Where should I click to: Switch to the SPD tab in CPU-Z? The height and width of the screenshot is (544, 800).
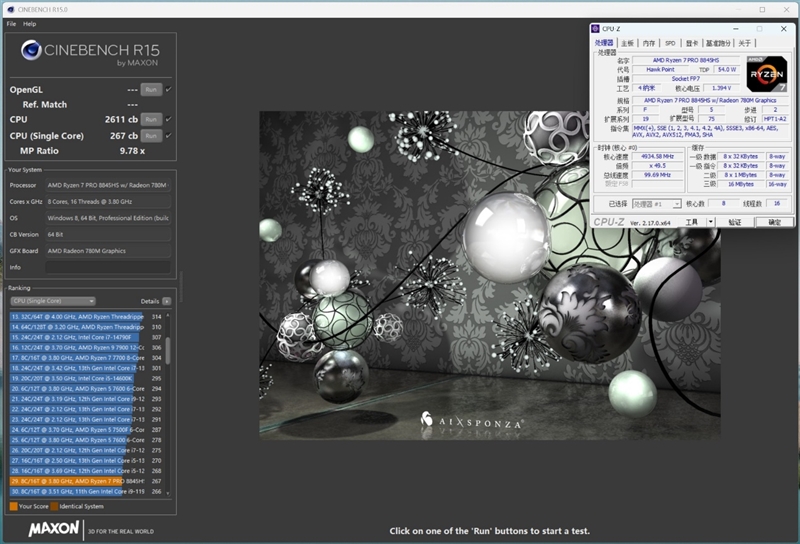tap(670, 43)
